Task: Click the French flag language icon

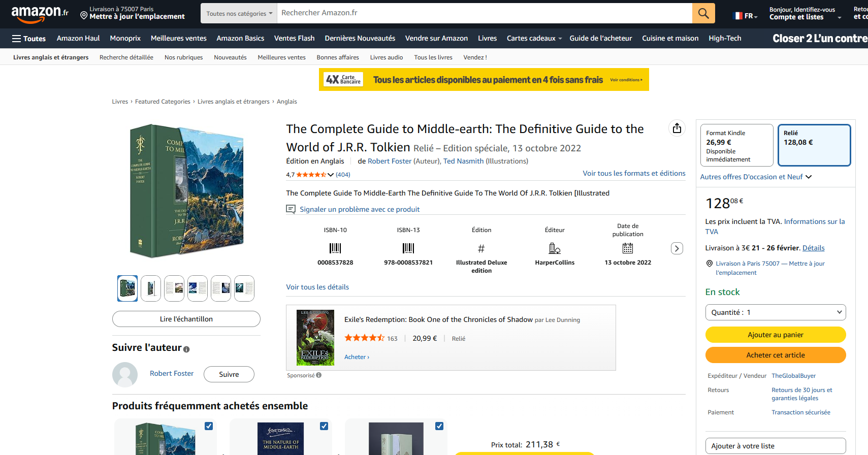Action: (738, 16)
